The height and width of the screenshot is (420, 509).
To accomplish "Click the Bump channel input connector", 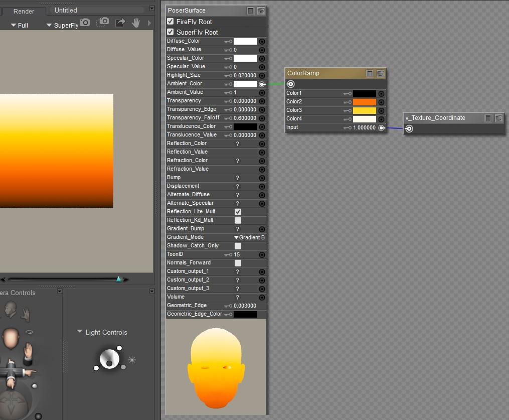I will [262, 178].
